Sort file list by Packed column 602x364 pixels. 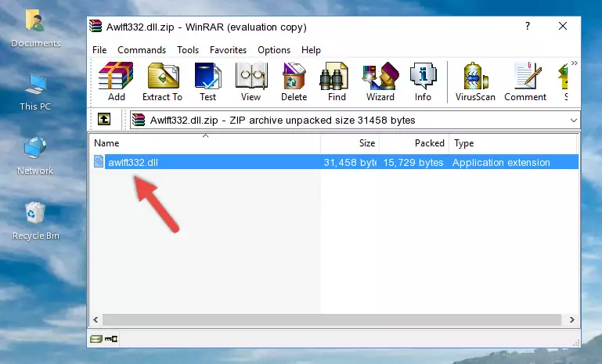(x=414, y=143)
